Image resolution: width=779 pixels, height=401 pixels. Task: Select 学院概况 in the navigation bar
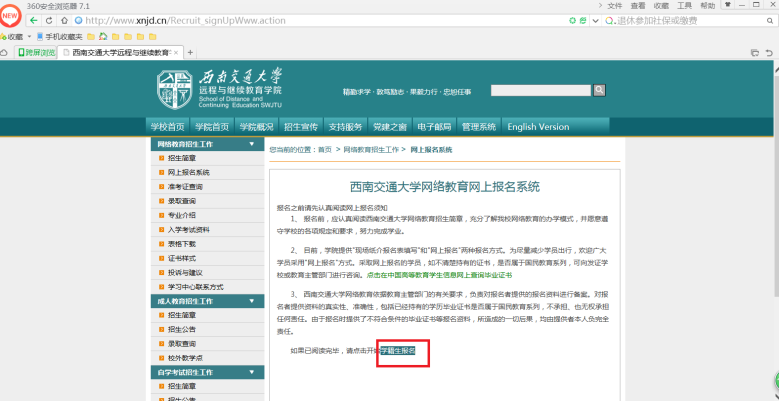[256, 127]
